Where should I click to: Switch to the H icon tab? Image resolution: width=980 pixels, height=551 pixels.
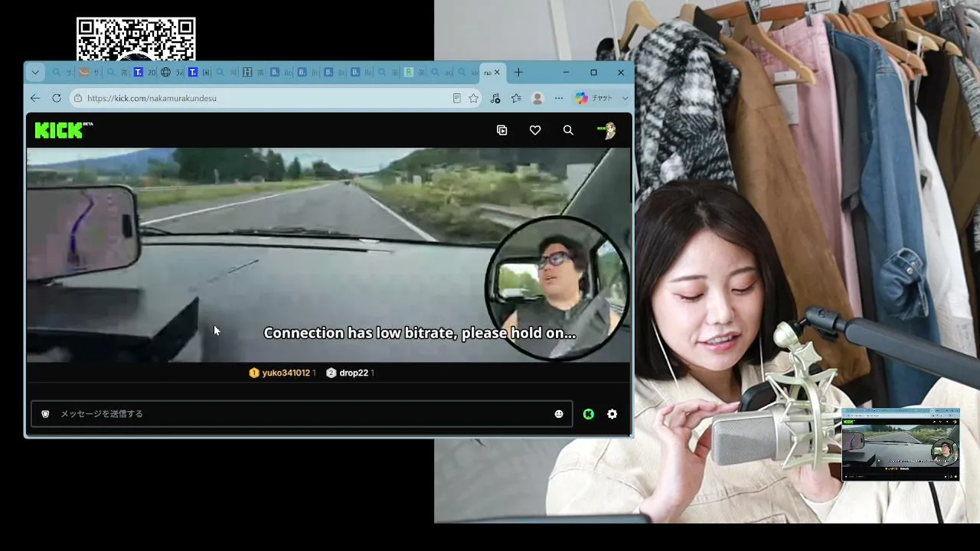click(247, 73)
